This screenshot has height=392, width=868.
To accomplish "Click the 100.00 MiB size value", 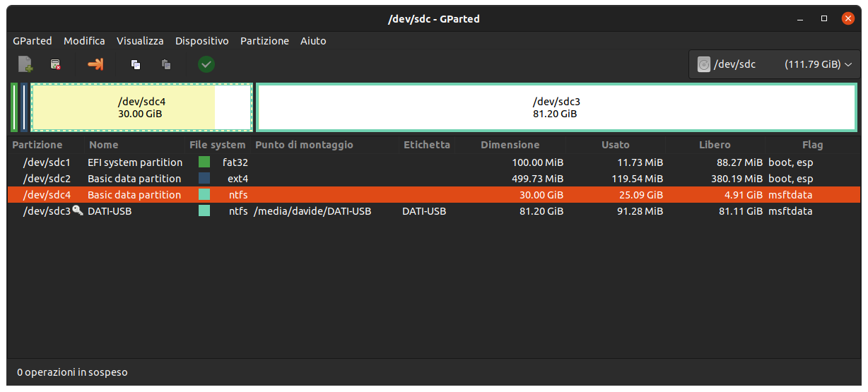I will tap(538, 162).
